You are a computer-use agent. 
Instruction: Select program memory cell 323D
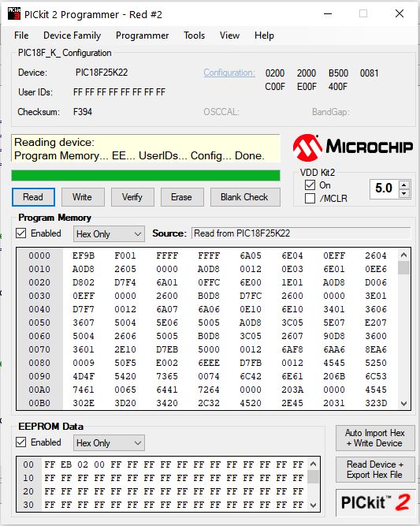tap(376, 403)
